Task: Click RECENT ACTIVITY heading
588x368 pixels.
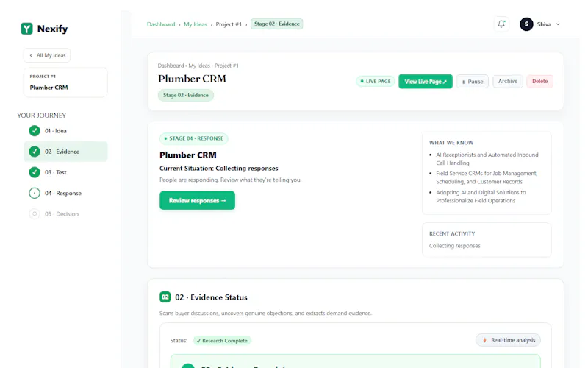Action: [452, 233]
